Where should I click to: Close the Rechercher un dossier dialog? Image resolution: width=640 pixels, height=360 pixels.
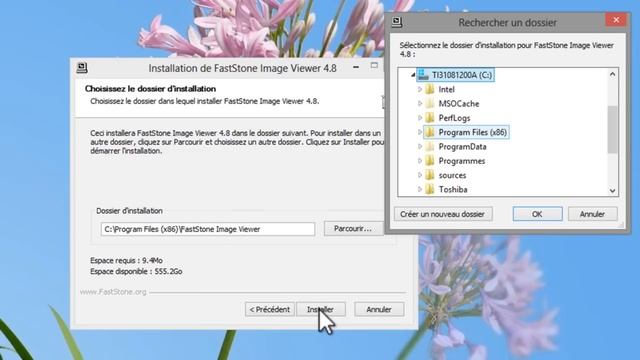click(616, 20)
